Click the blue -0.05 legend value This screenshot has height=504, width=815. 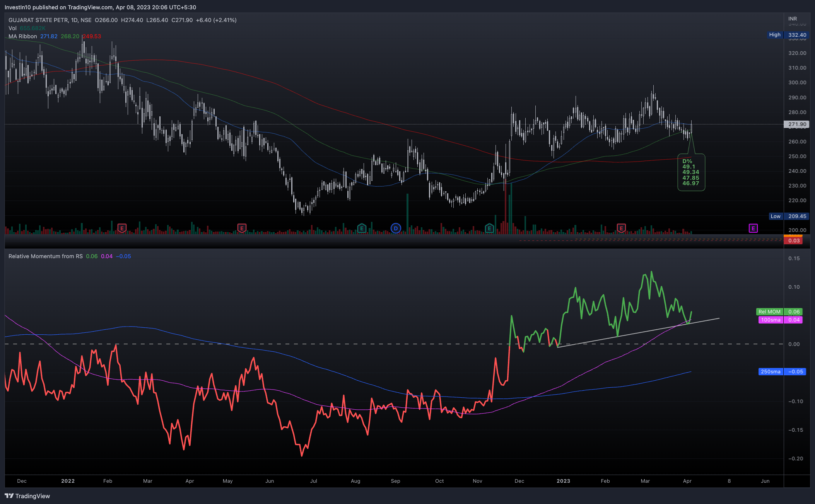tap(123, 256)
